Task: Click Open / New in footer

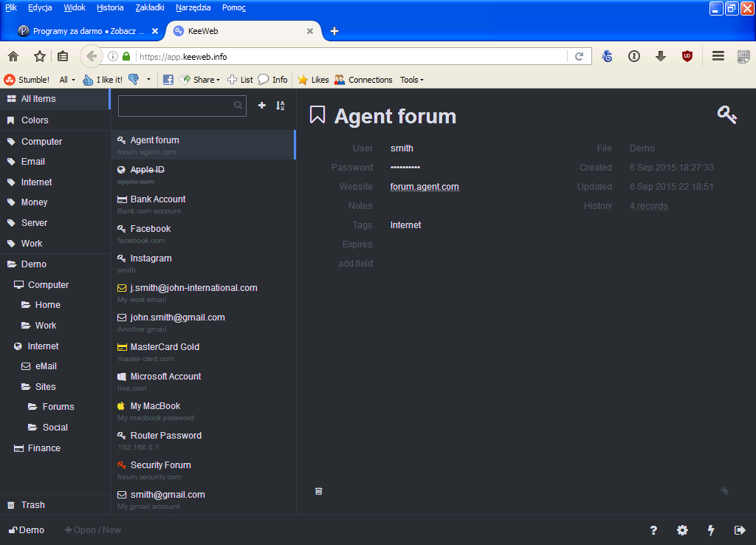Action: point(93,530)
